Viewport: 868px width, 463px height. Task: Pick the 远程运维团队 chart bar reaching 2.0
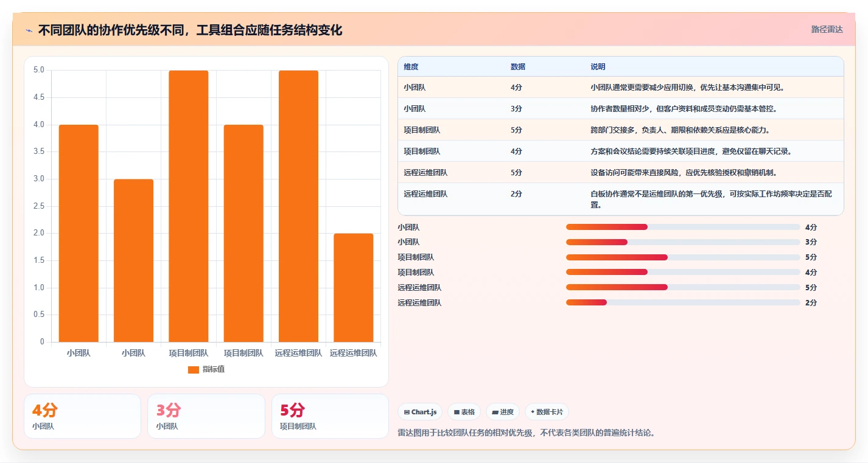pyautogui.click(x=353, y=288)
